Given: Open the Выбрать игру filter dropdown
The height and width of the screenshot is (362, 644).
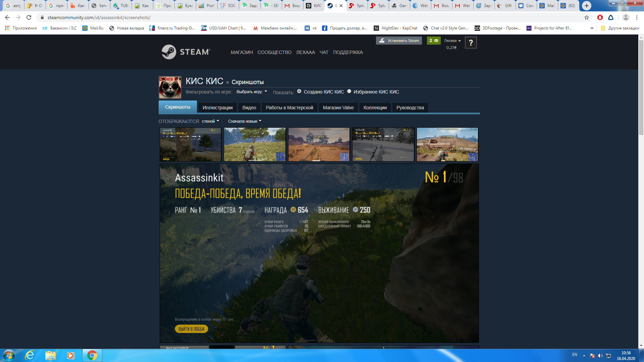Looking at the screenshot, I should click(252, 92).
